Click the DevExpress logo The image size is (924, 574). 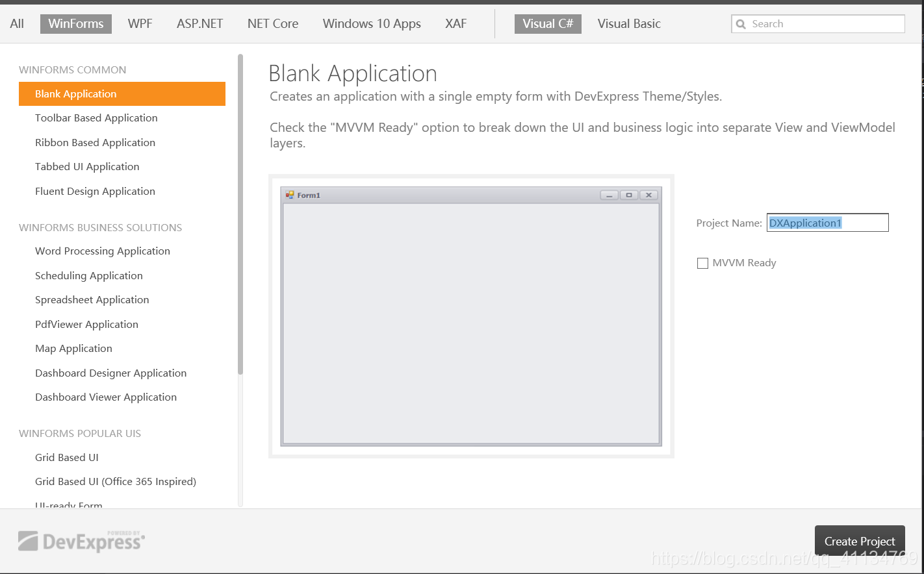click(82, 541)
